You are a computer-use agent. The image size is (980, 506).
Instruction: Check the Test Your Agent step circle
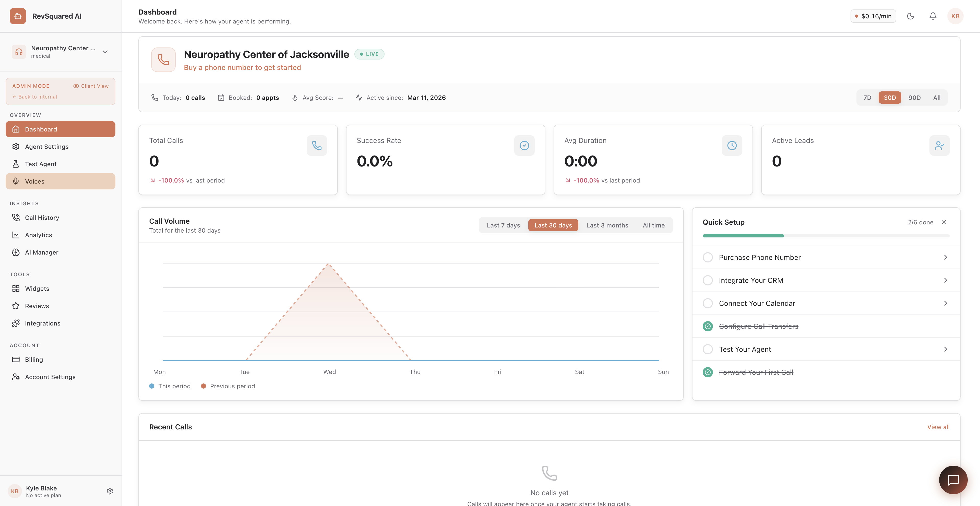point(708,349)
